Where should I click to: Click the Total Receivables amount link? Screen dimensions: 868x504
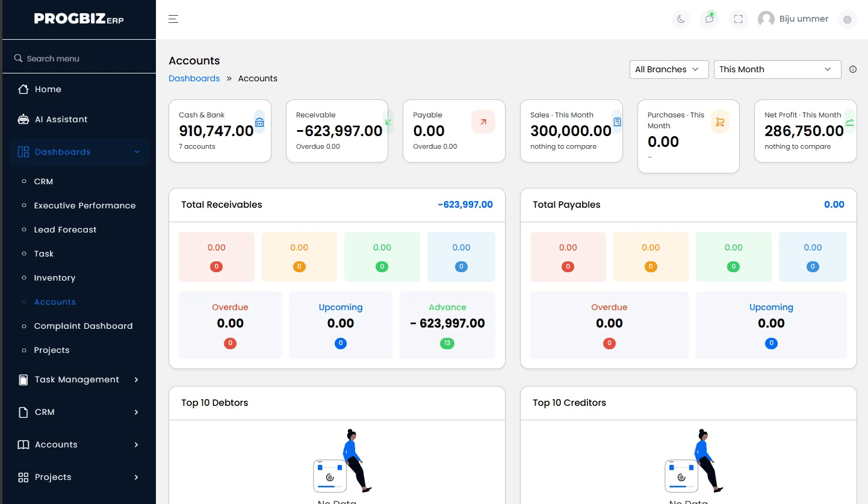tap(465, 205)
